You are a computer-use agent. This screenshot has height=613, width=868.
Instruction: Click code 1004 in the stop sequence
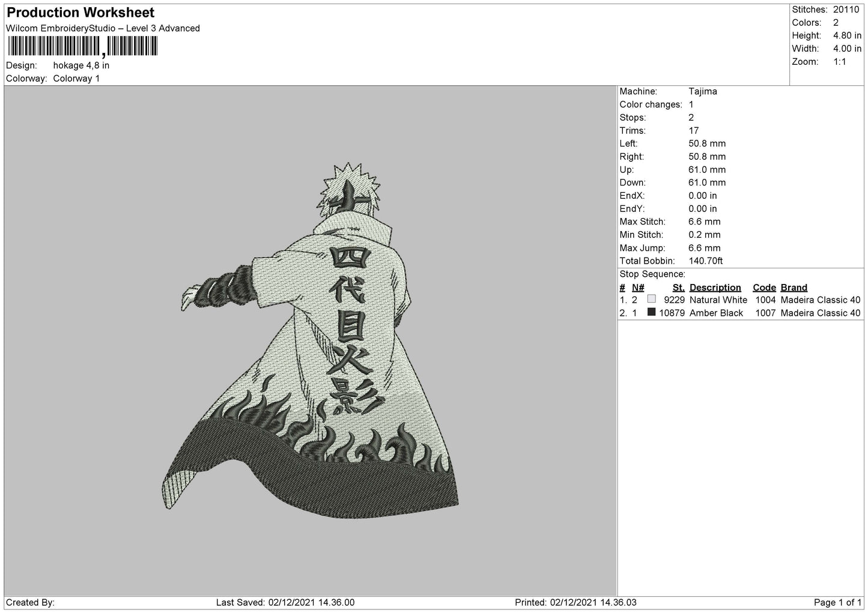click(x=765, y=300)
